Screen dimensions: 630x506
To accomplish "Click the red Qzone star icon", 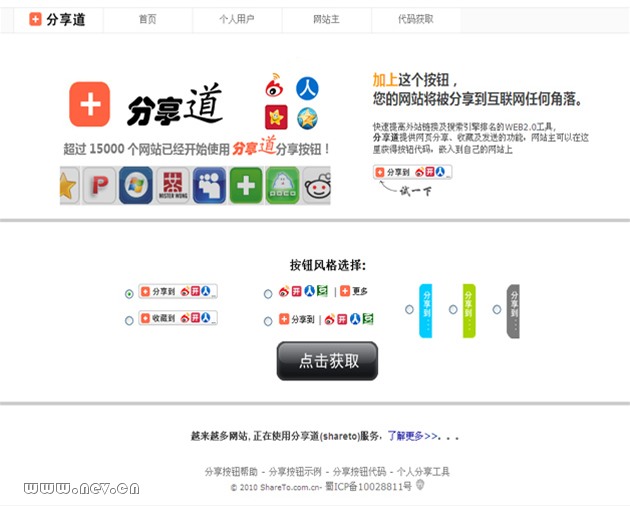I will click(x=276, y=117).
